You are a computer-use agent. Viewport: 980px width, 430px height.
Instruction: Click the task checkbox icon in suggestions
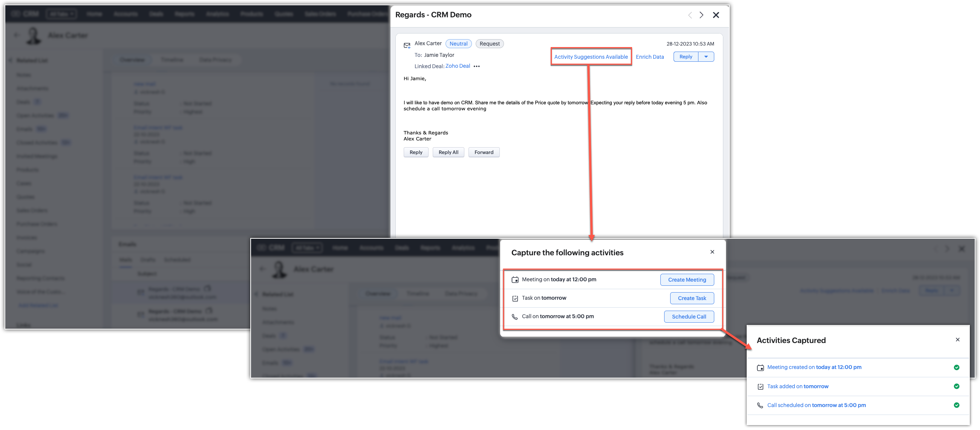coord(515,299)
